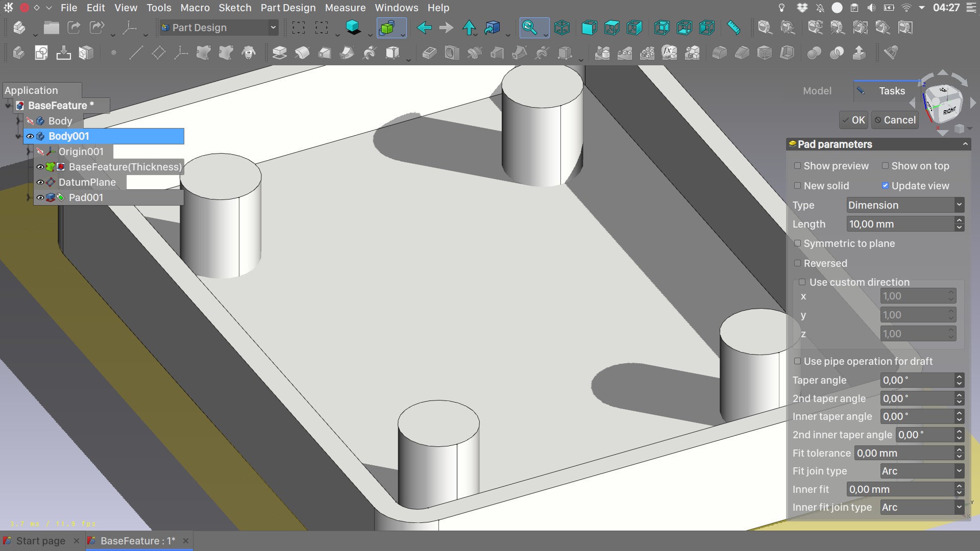Set view to isometric
The image size is (980, 551).
pyautogui.click(x=562, y=28)
